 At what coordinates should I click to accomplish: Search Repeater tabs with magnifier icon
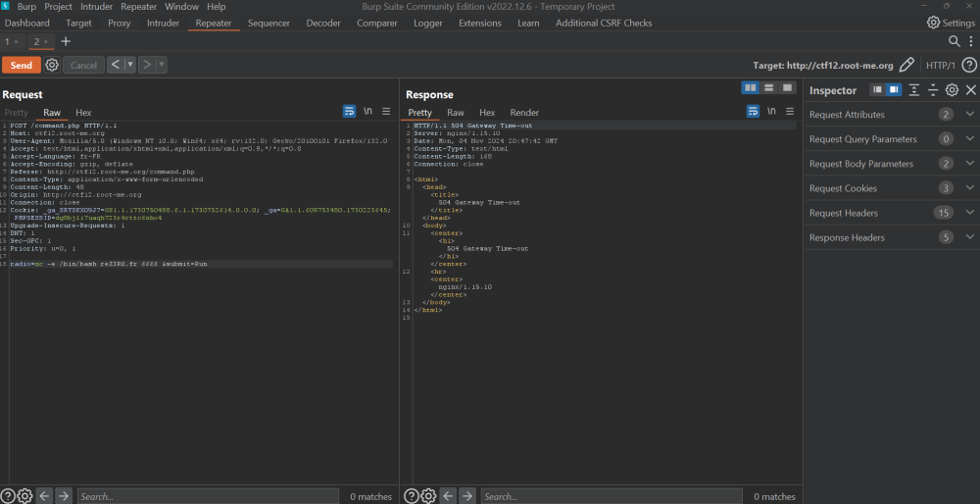pyautogui.click(x=955, y=41)
